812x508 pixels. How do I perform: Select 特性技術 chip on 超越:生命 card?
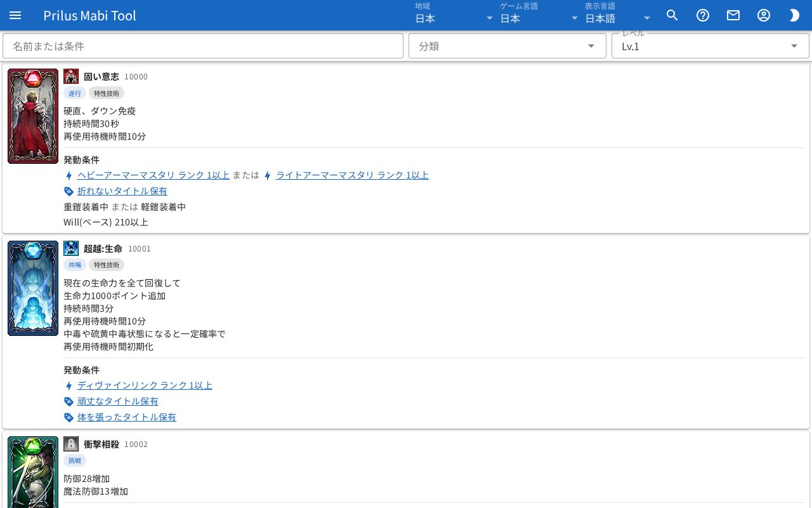point(107,265)
